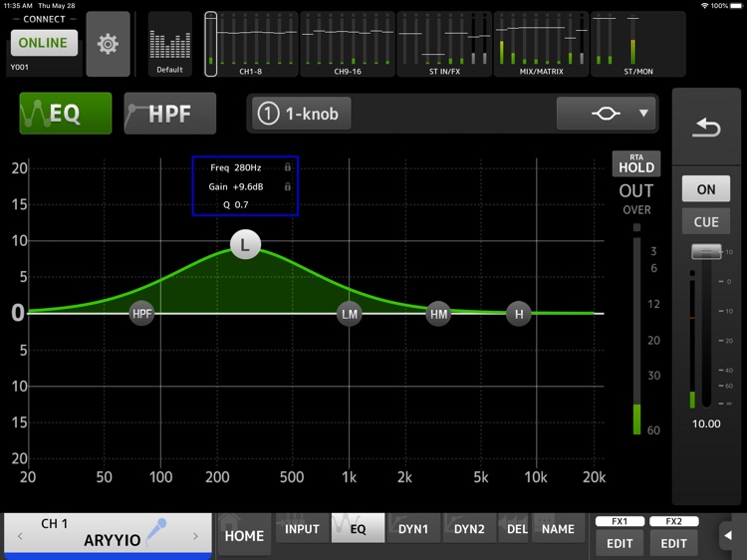The height and width of the screenshot is (560, 747).
Task: Select the LM band handle
Action: tap(350, 314)
